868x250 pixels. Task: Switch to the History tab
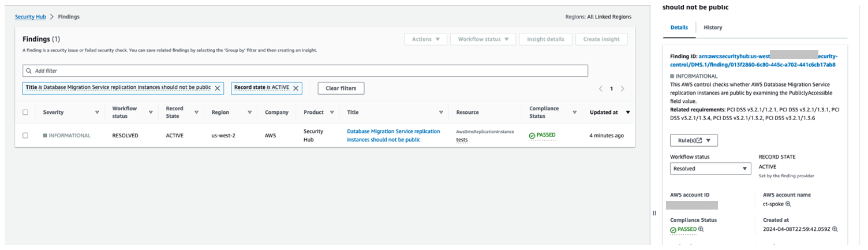[x=713, y=28]
